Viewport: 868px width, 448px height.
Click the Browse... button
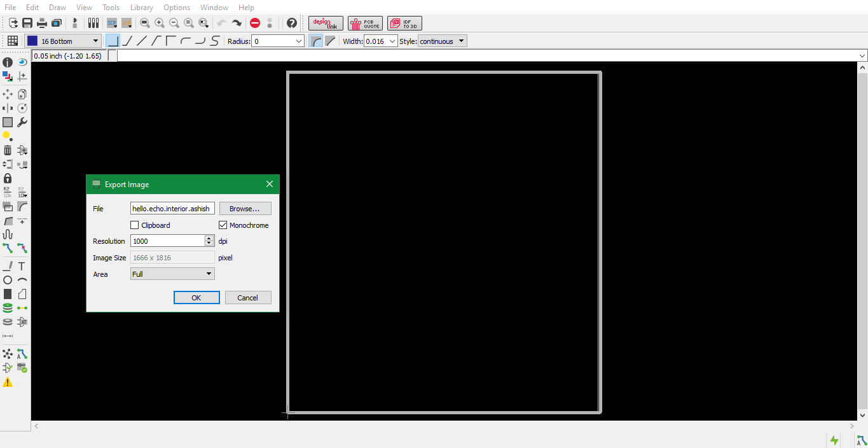[245, 209]
